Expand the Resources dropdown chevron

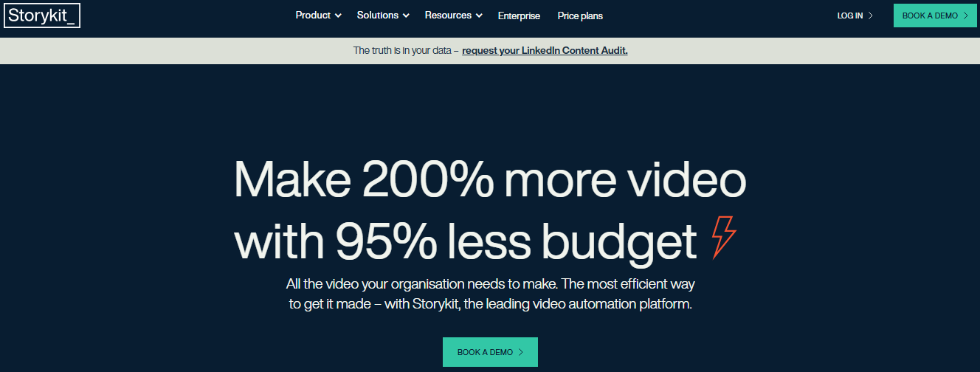coord(479,15)
